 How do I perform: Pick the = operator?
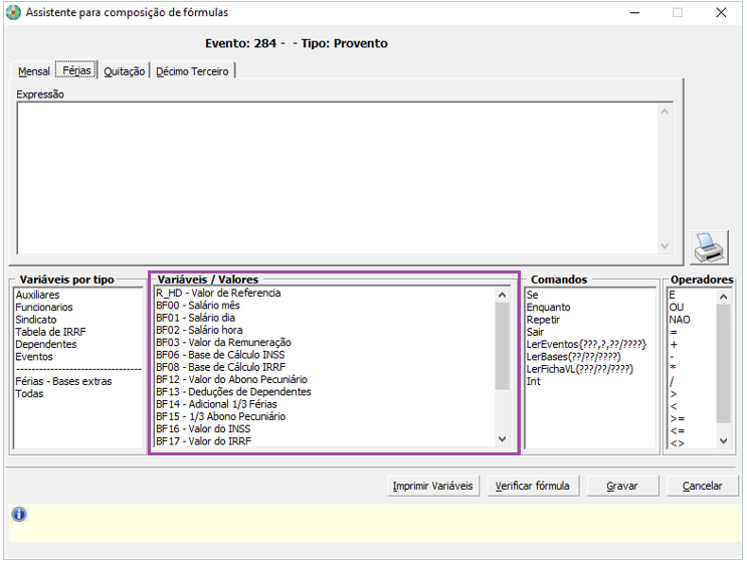point(674,332)
